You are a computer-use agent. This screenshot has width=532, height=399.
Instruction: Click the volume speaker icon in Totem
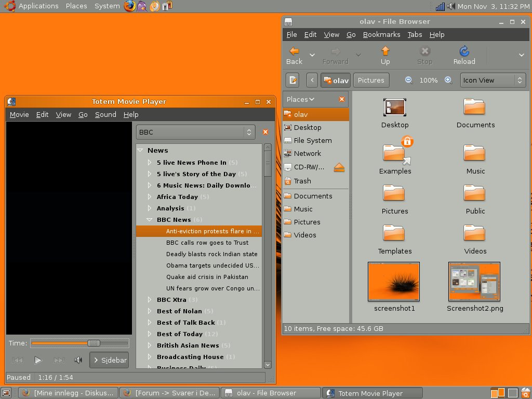pyautogui.click(x=78, y=360)
